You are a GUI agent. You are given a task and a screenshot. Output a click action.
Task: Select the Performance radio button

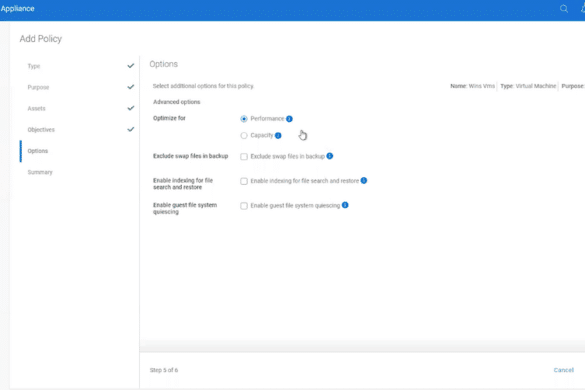[x=244, y=119]
